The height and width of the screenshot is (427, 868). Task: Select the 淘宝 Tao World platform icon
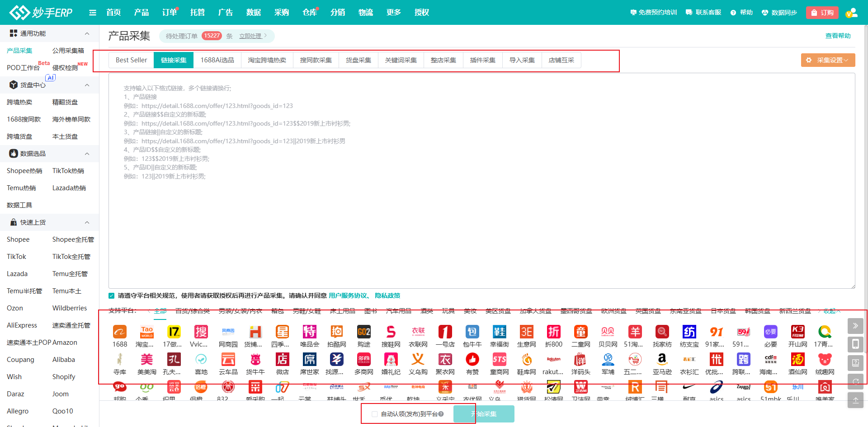[147, 332]
